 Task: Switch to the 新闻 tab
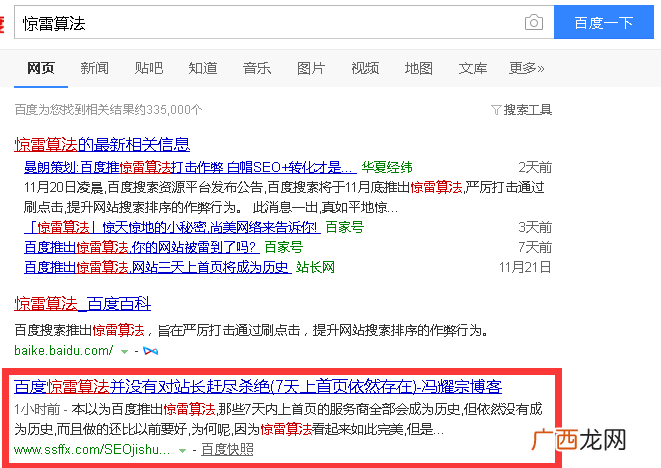[x=94, y=68]
